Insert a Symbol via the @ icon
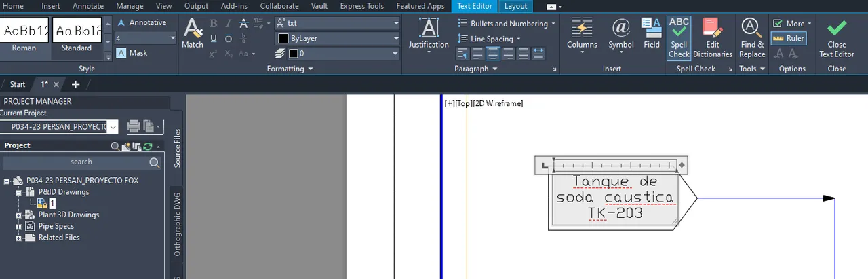 (620, 33)
